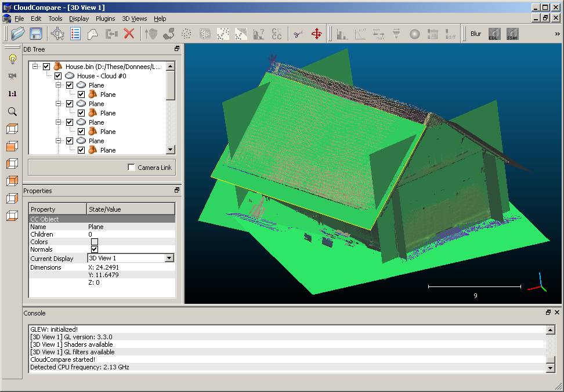Image resolution: width=564 pixels, height=392 pixels.
Task: Expand the toolbar overflow chevron
Action: pyautogui.click(x=557, y=34)
